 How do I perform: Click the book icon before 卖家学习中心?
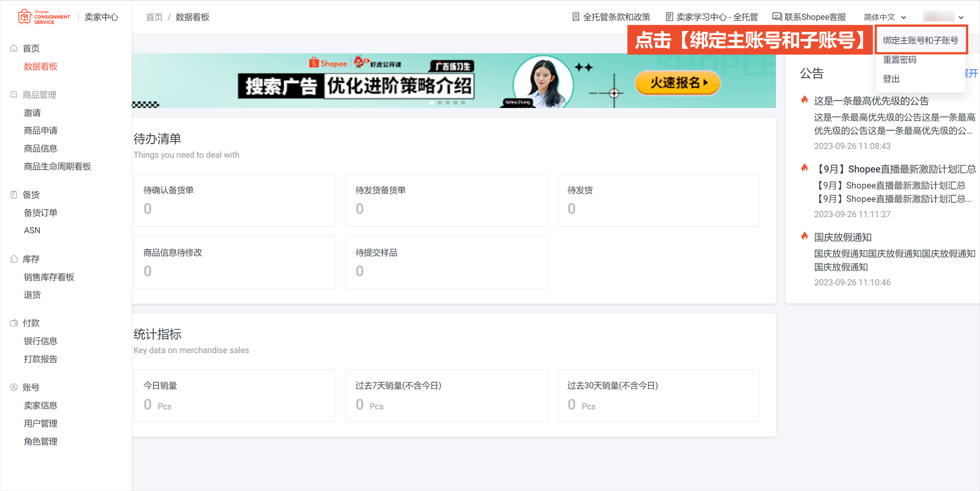669,17
